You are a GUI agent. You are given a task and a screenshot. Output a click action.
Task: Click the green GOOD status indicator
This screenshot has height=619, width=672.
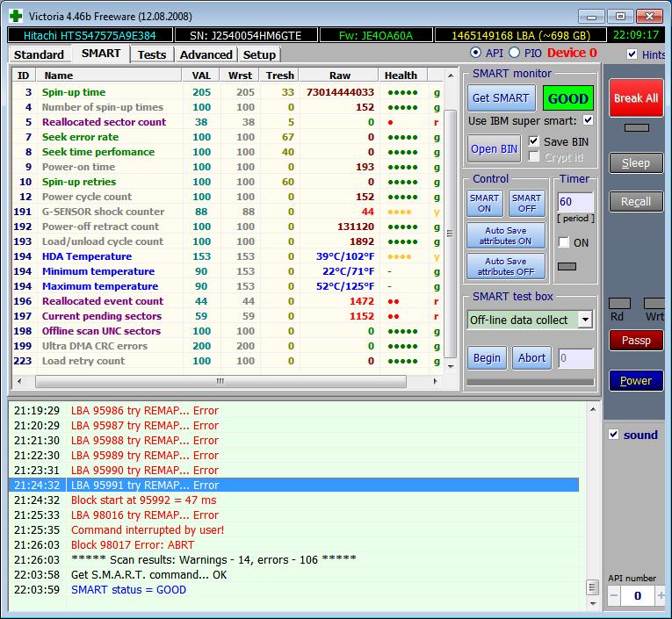tap(567, 98)
